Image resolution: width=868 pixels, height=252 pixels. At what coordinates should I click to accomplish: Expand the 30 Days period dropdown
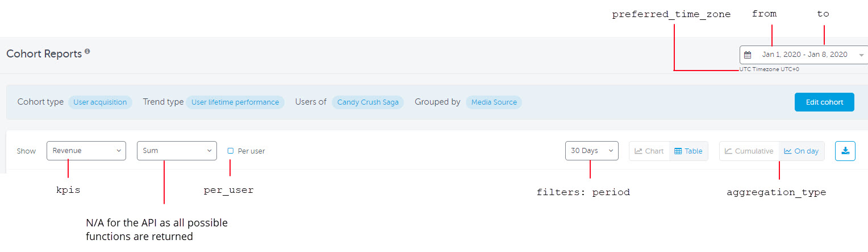591,151
